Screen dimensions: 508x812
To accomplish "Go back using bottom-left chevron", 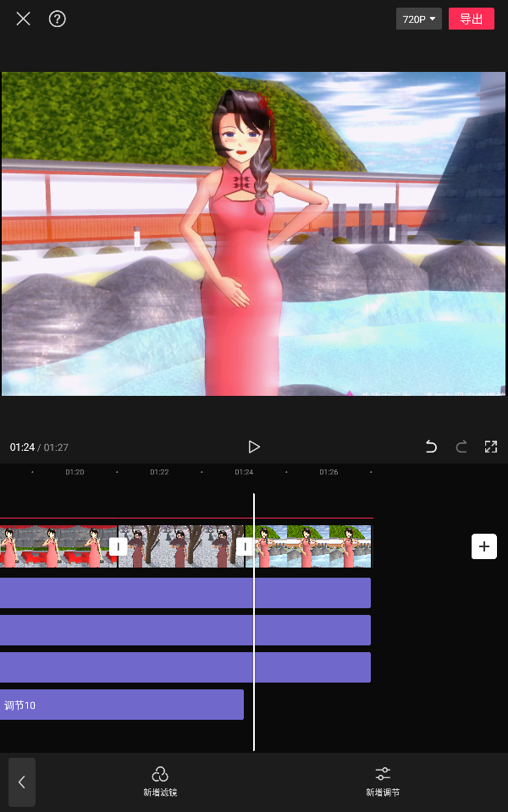I will pos(22,782).
